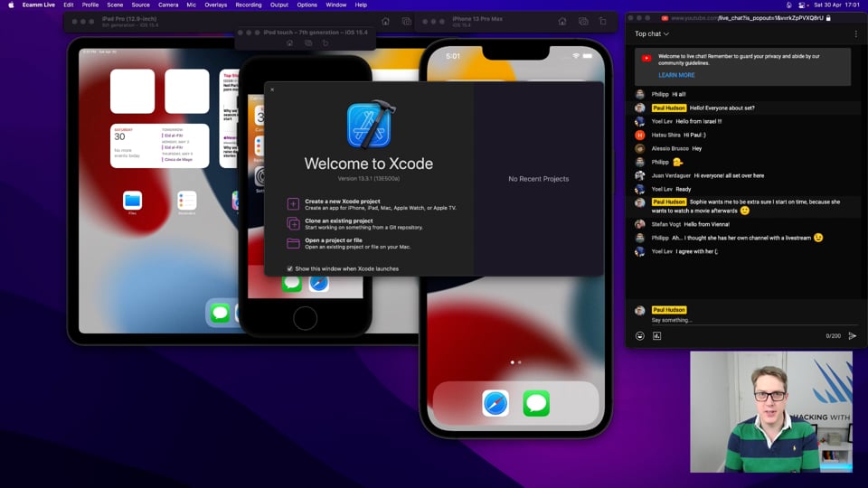Open Messages in the iPhone 13 dock
The height and width of the screenshot is (488, 868).
(536, 403)
